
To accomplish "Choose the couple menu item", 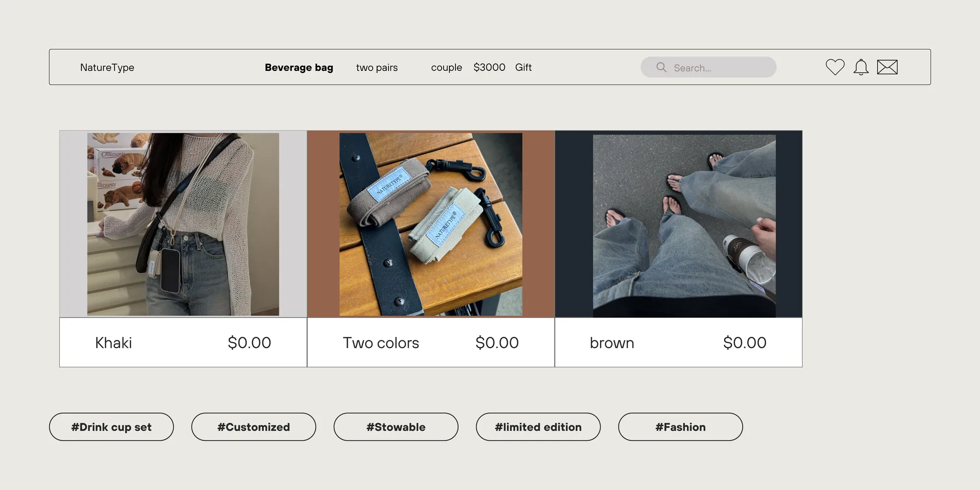I will (446, 67).
